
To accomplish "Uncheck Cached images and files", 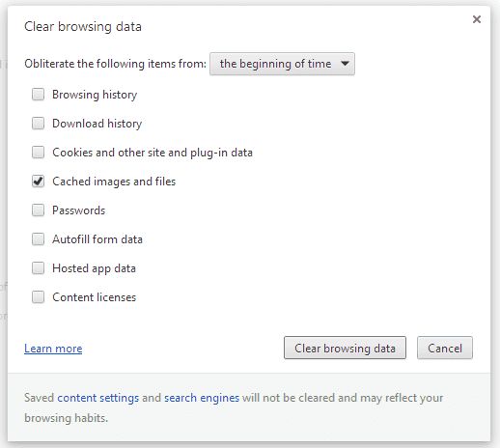I will [x=38, y=182].
